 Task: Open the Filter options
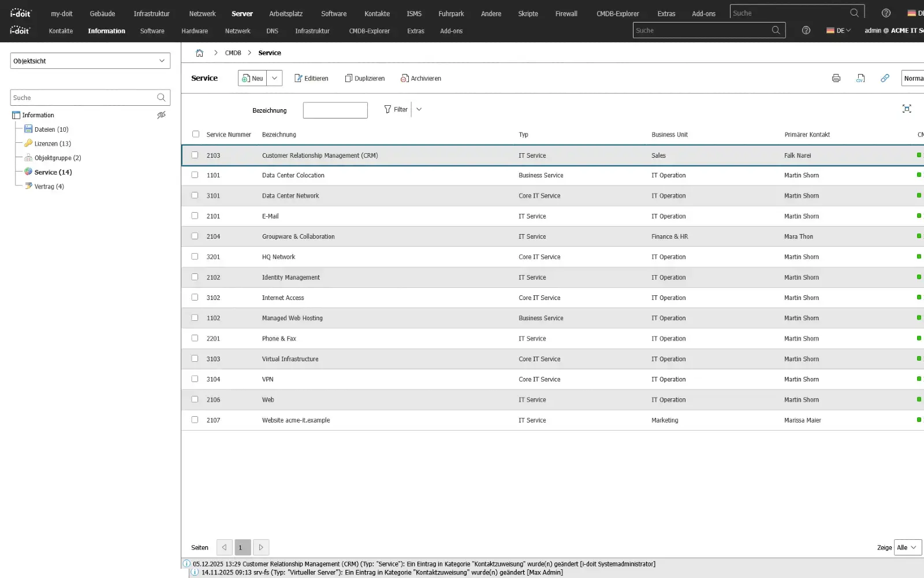[x=396, y=109]
